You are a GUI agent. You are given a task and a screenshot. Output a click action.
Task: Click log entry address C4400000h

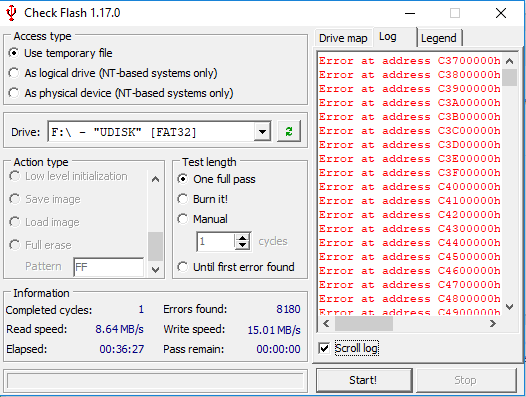click(410, 243)
